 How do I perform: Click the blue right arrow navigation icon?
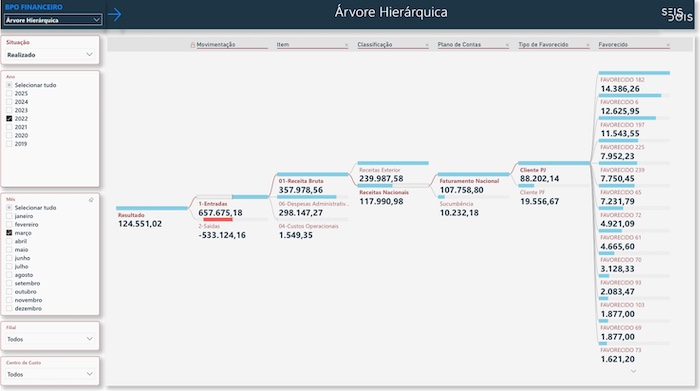115,14
